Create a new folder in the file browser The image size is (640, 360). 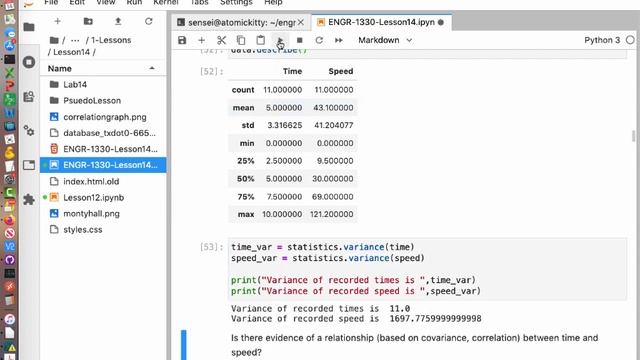coord(88,21)
